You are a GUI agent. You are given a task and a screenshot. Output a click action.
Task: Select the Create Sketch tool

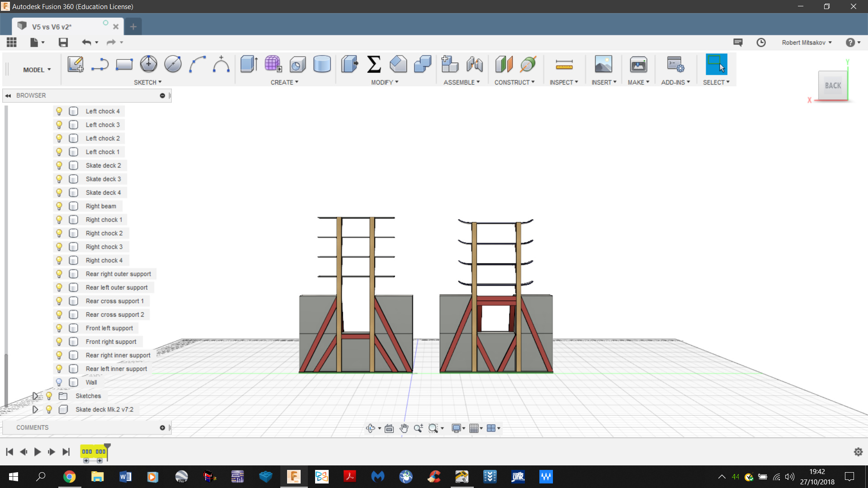(x=75, y=64)
